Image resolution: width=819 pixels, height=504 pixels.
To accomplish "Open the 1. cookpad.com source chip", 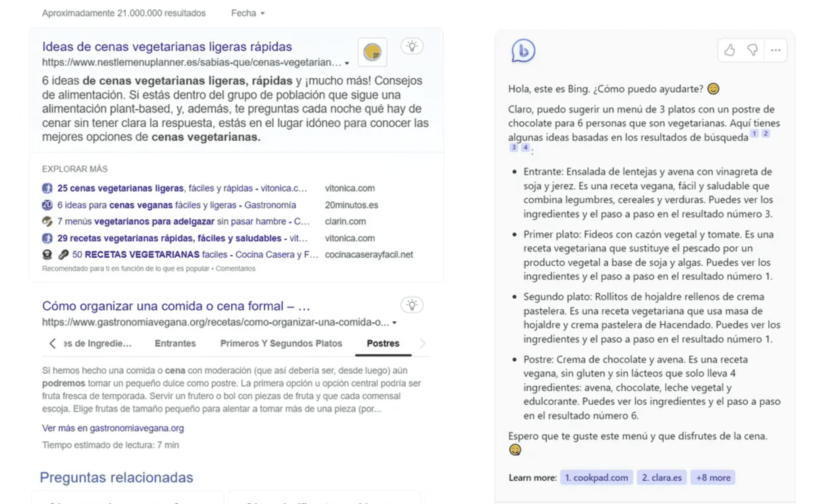I will coord(596,477).
